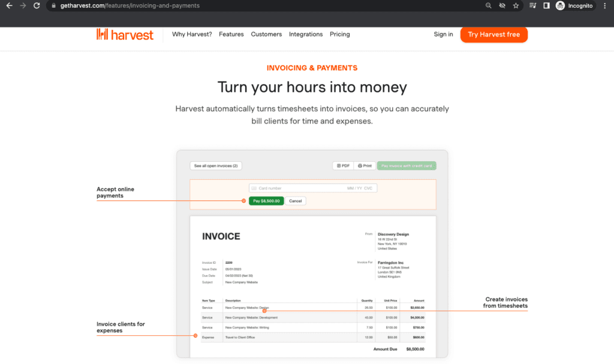
Task: Select the Customers menu item
Action: coord(266,34)
